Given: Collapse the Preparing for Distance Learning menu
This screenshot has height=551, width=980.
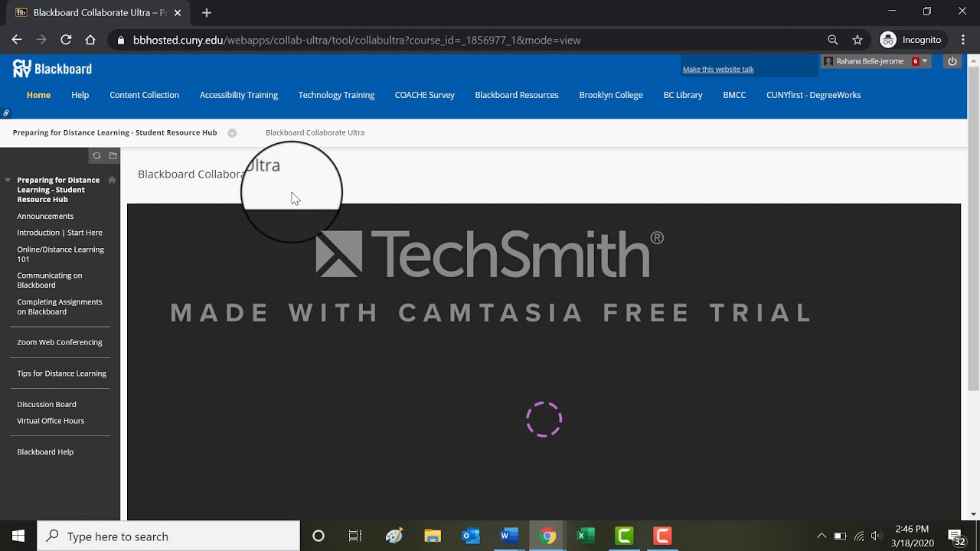Looking at the screenshot, I should point(8,180).
